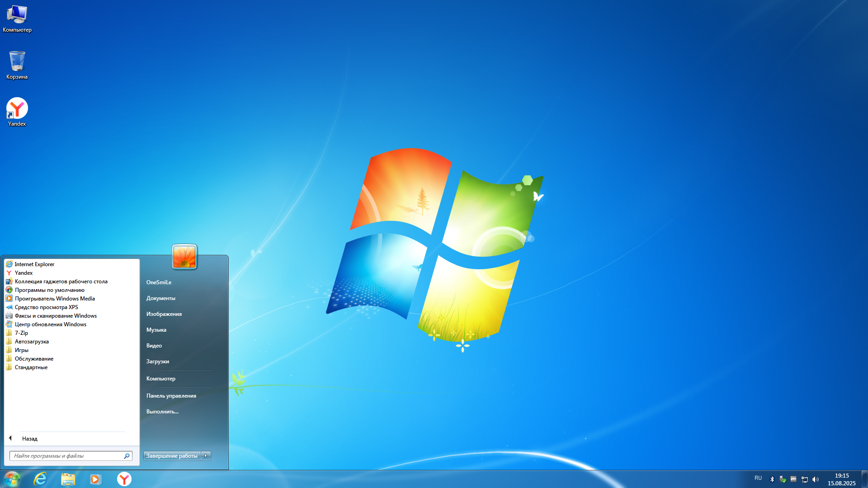The image size is (868, 488).
Task: Click the network tray icon
Action: [805, 479]
